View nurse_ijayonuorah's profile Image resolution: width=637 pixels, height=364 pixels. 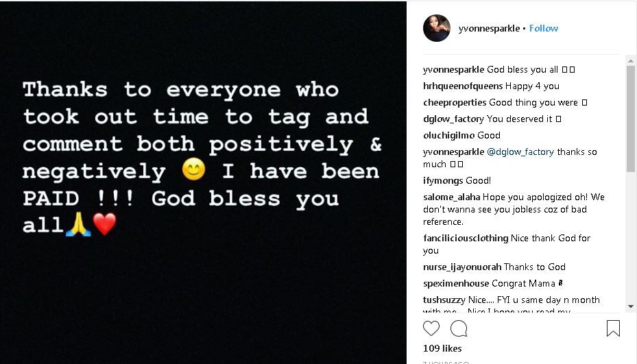point(462,267)
